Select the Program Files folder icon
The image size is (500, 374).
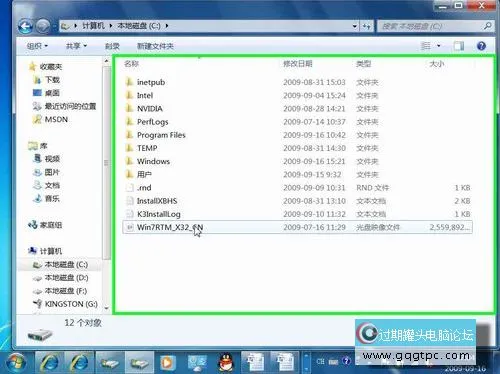coord(129,135)
